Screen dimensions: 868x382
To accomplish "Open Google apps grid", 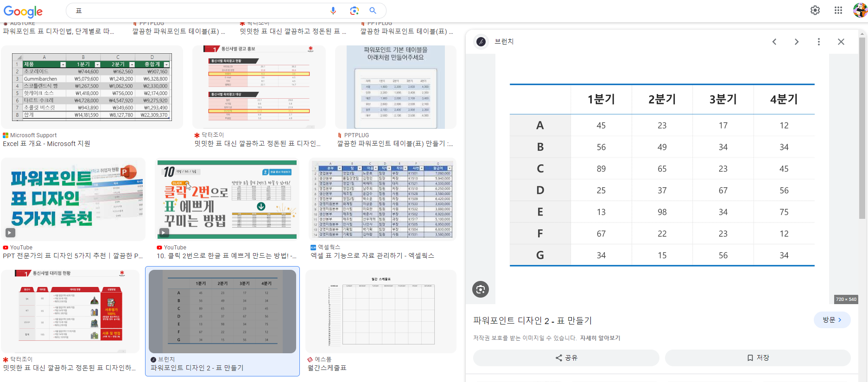I will coord(838,10).
